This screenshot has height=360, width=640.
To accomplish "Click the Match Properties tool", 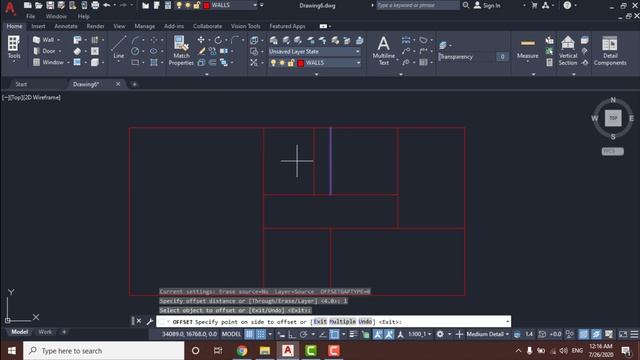I will pyautogui.click(x=181, y=50).
